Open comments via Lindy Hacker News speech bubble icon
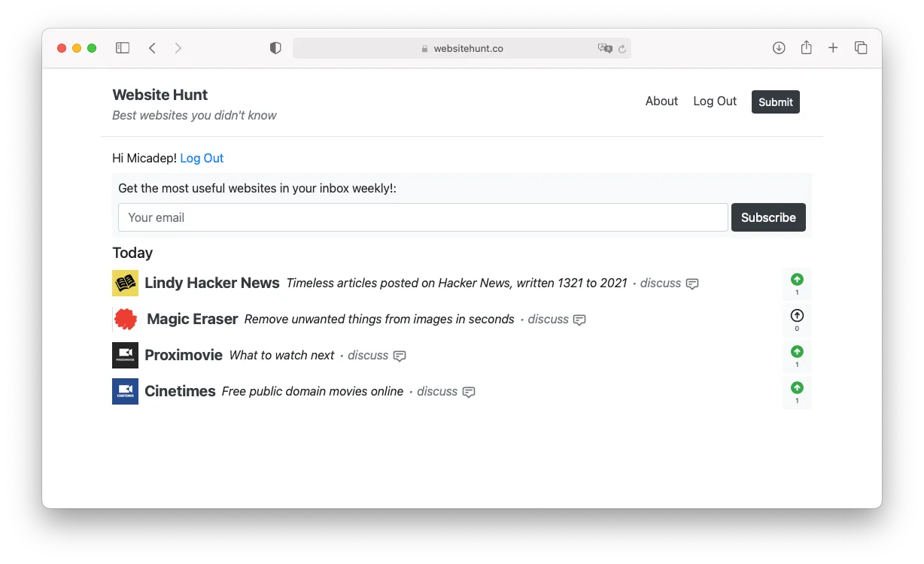 [691, 284]
